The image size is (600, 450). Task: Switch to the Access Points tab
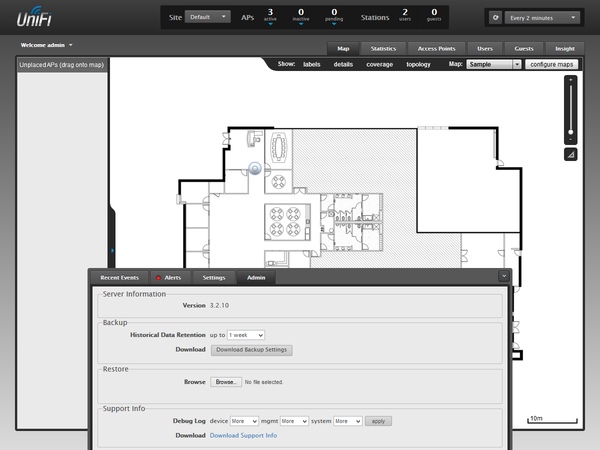pos(436,49)
